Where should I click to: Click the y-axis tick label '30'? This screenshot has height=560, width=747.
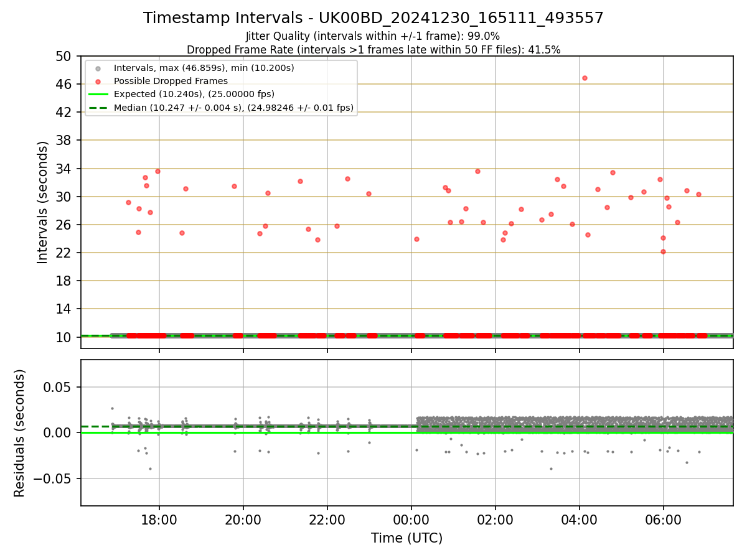tap(64, 197)
